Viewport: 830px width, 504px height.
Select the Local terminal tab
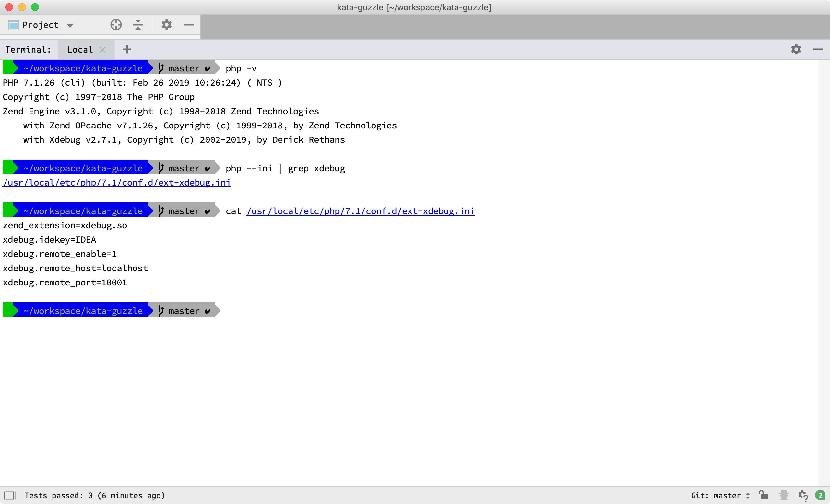pyautogui.click(x=80, y=50)
